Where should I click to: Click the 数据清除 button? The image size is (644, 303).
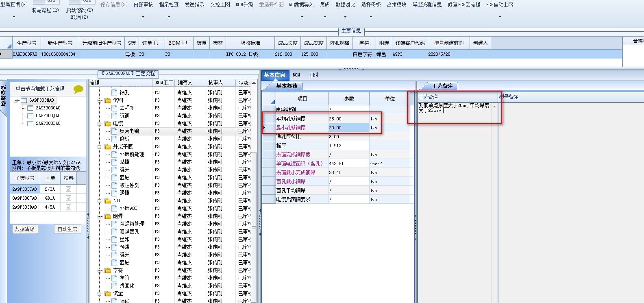25,229
